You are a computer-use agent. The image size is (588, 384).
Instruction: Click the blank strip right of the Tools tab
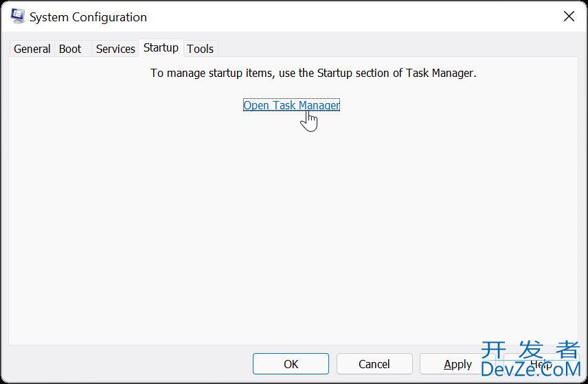pos(398,49)
